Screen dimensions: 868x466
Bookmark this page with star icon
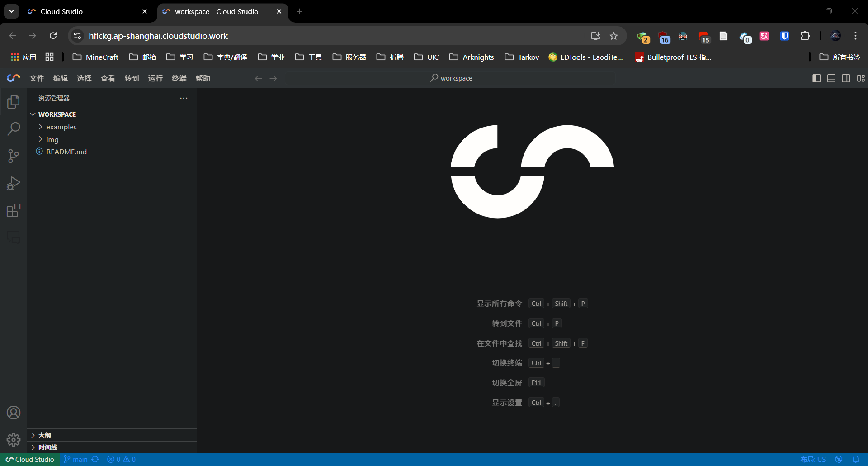(613, 36)
